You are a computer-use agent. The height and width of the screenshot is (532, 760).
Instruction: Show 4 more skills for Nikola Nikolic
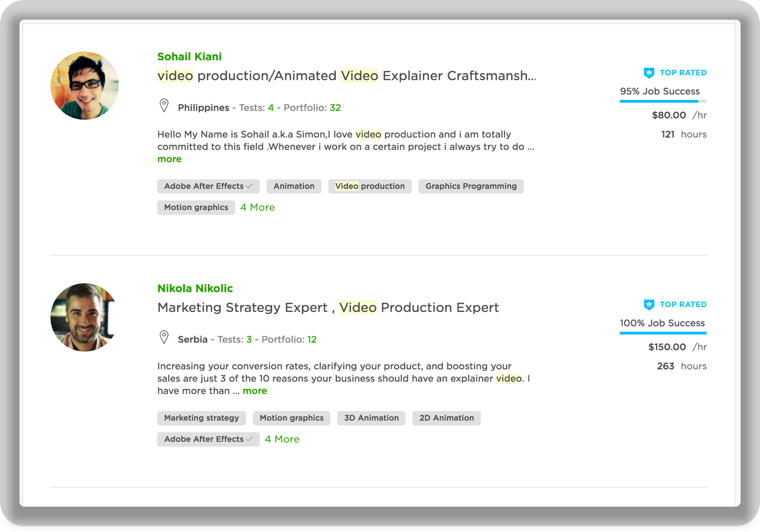282,439
